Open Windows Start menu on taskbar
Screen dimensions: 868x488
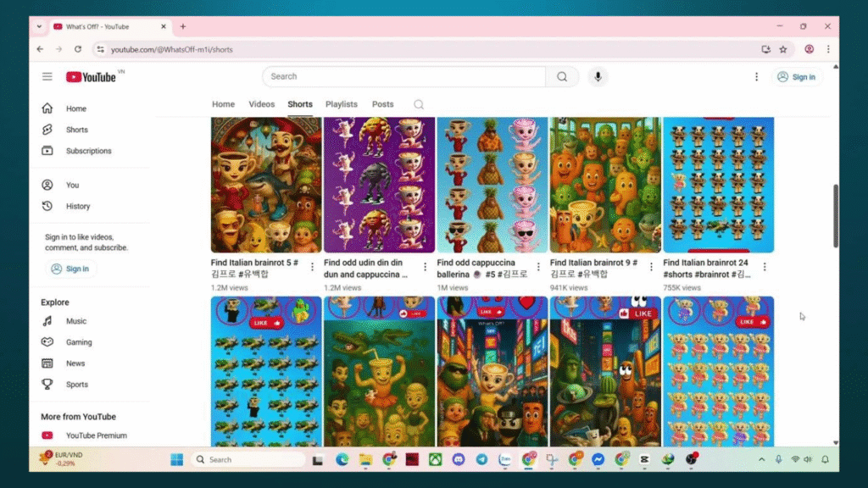(176, 459)
